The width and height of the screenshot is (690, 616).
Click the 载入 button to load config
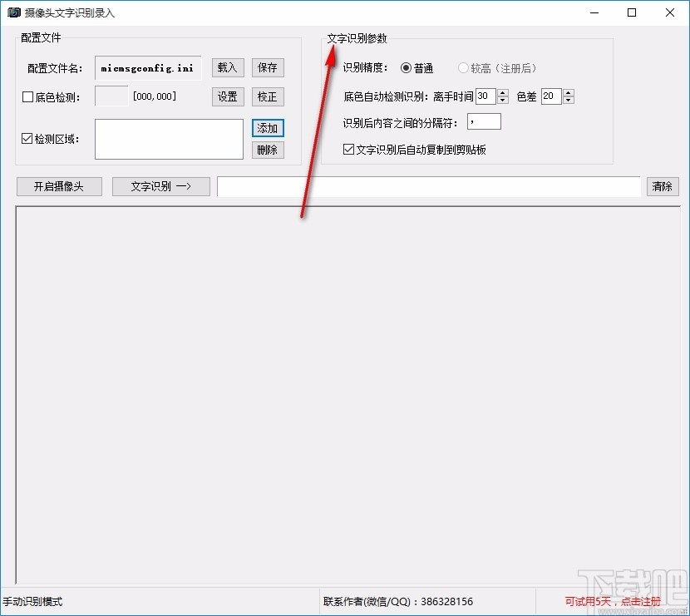pos(227,67)
